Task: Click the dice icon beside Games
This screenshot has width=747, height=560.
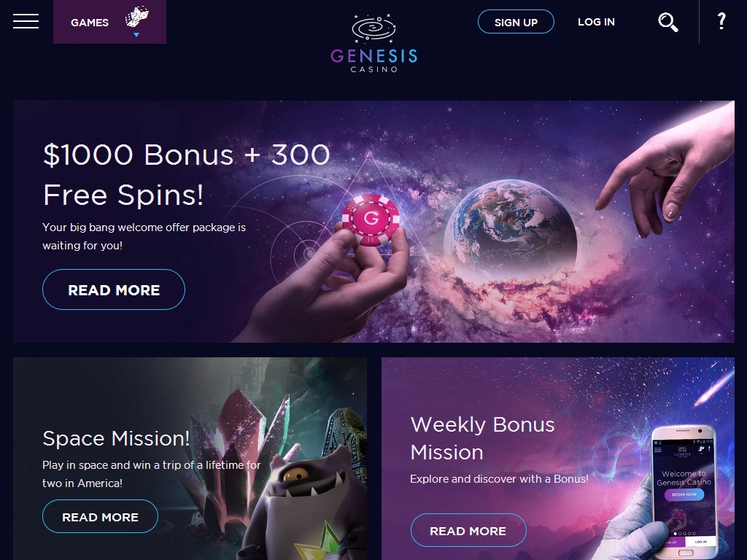Action: pos(136,17)
